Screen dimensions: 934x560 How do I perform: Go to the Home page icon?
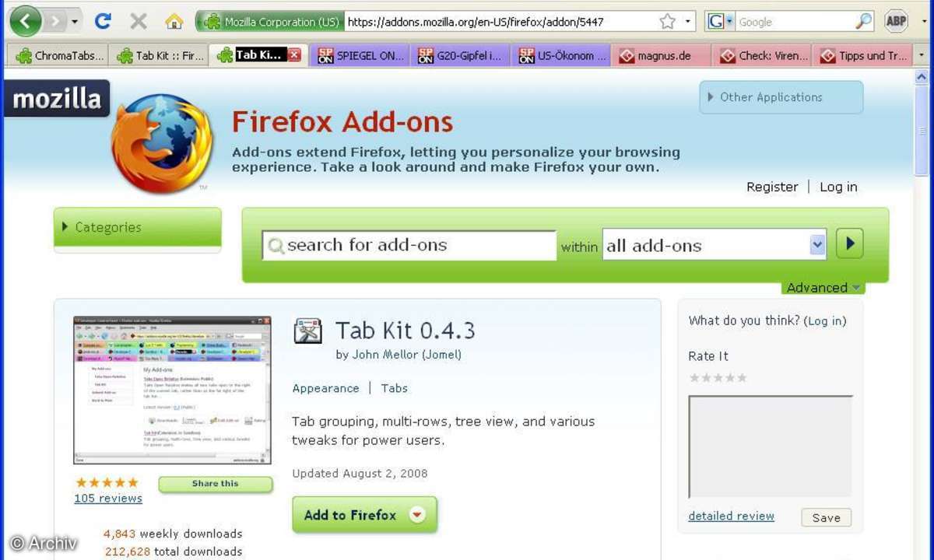(174, 22)
